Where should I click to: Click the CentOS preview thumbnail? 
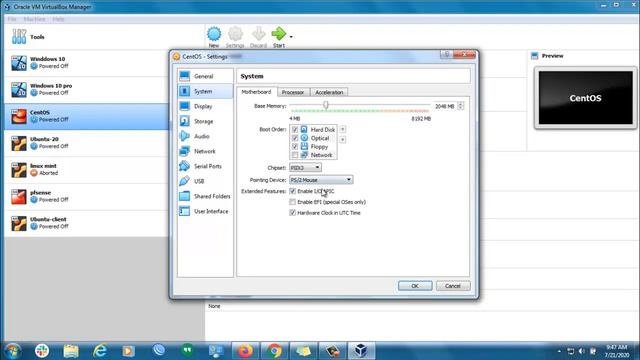585,98
